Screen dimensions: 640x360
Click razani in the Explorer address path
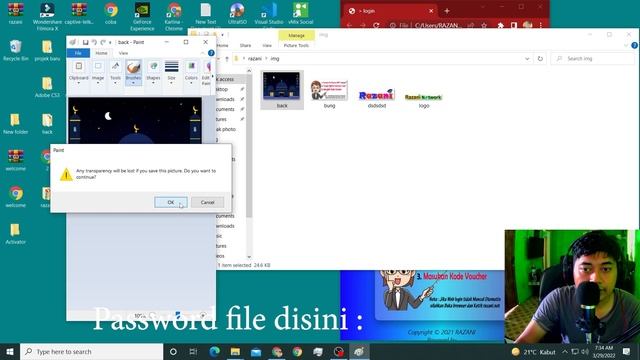255,59
